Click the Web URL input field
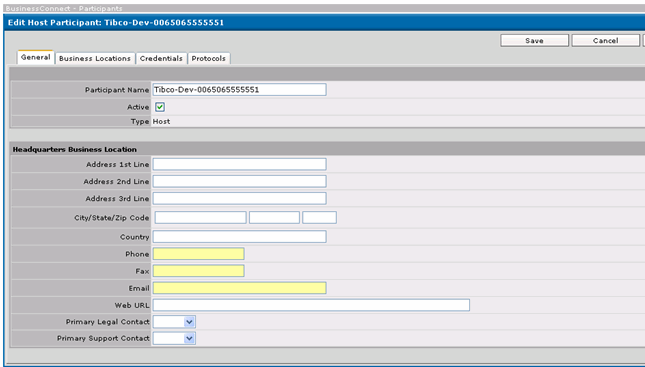 point(311,305)
